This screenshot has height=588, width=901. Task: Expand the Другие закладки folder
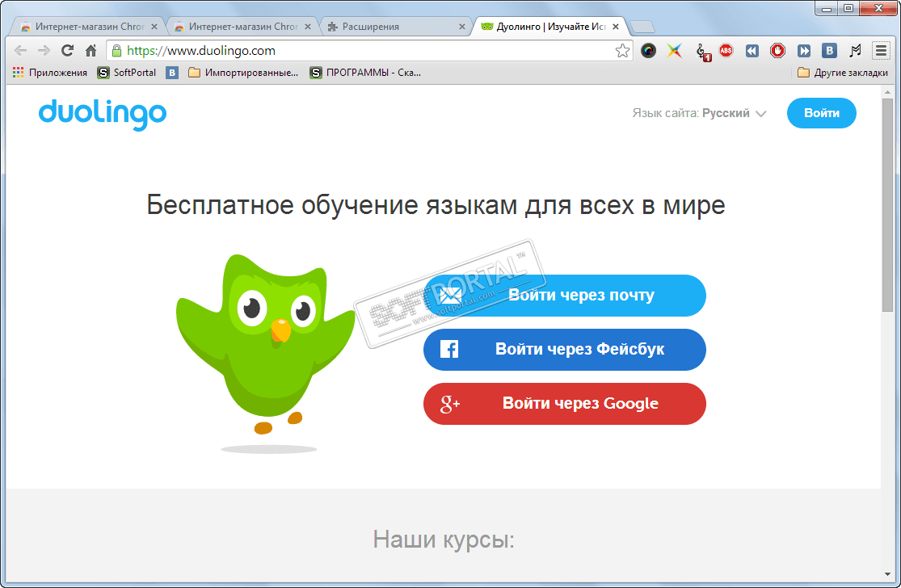point(843,73)
